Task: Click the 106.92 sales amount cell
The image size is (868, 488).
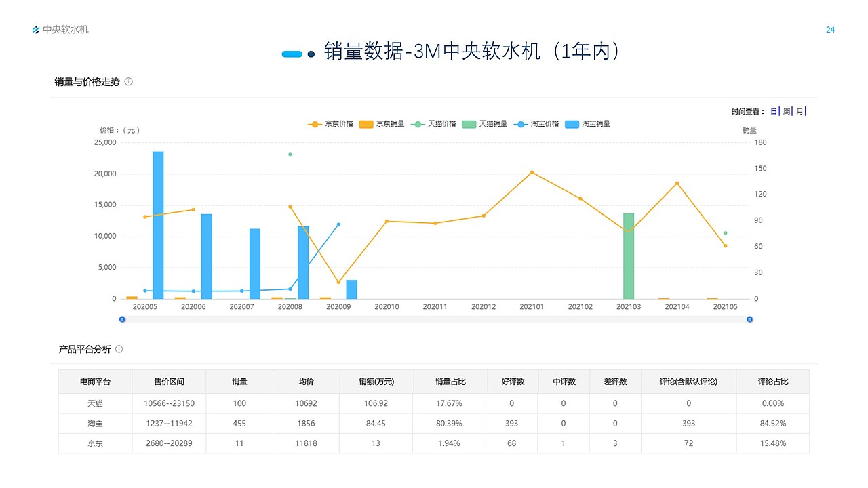Action: pyautogui.click(x=376, y=403)
